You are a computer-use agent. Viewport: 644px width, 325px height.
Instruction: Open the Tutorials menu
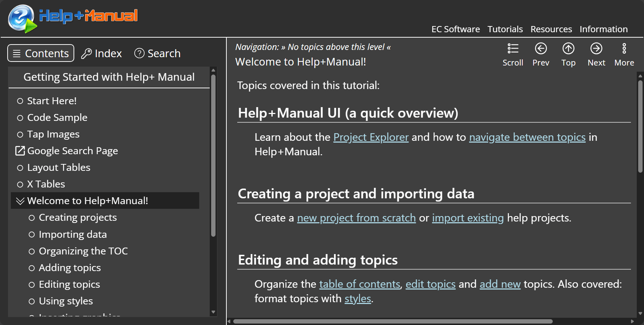pos(505,29)
